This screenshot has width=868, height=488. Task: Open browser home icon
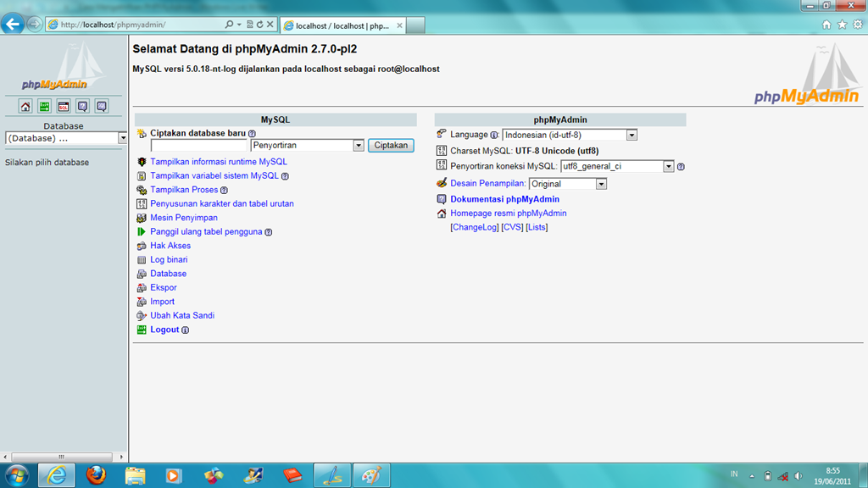point(826,25)
